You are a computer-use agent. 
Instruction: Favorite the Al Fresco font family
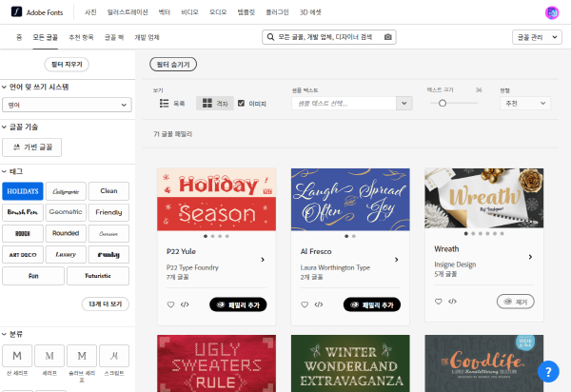[305, 304]
